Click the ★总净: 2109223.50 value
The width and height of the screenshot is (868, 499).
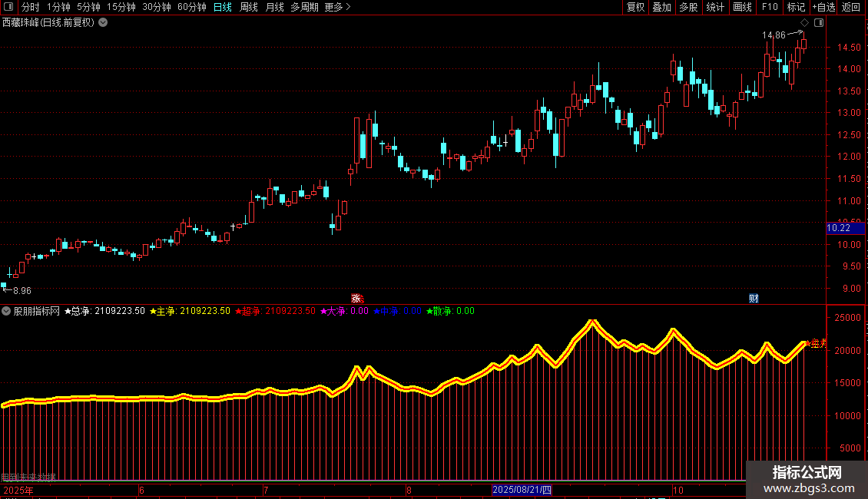tap(104, 311)
